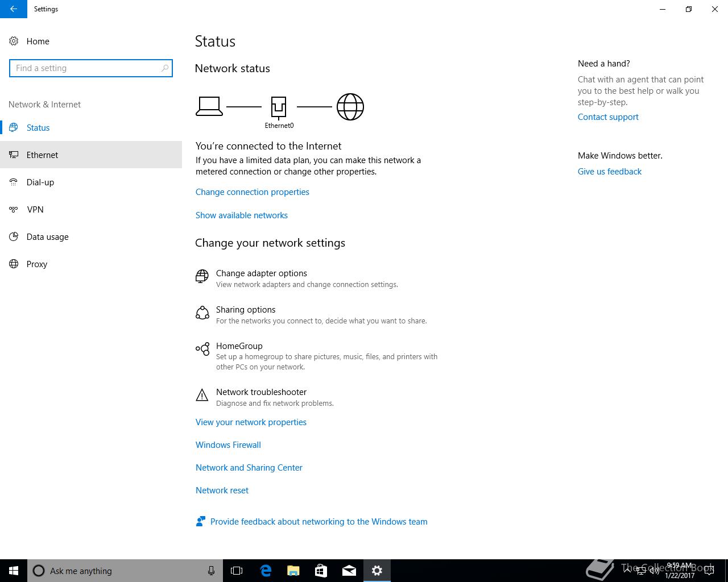
Task: Click the Cortana circle icon
Action: pyautogui.click(x=39, y=571)
